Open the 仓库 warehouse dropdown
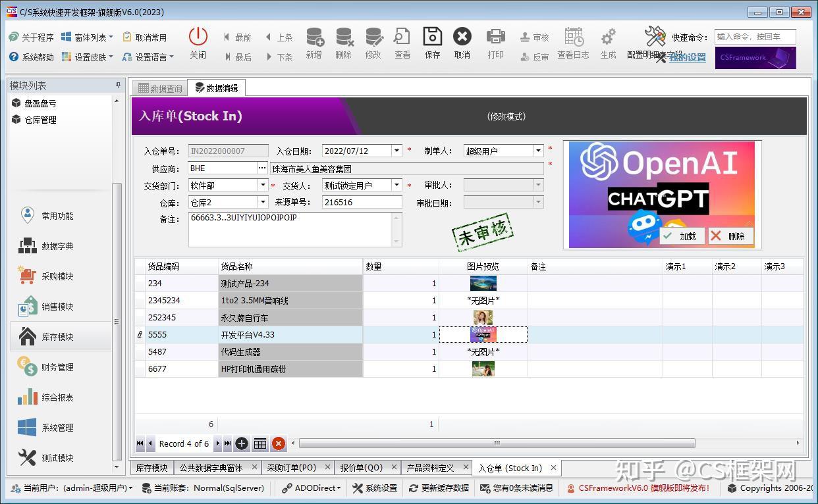 [x=262, y=202]
